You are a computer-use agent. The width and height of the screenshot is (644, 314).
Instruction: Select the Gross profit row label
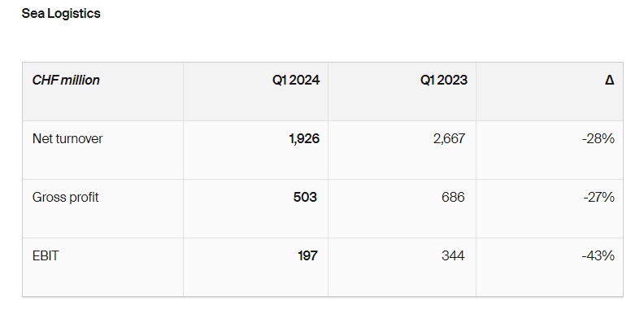click(65, 198)
